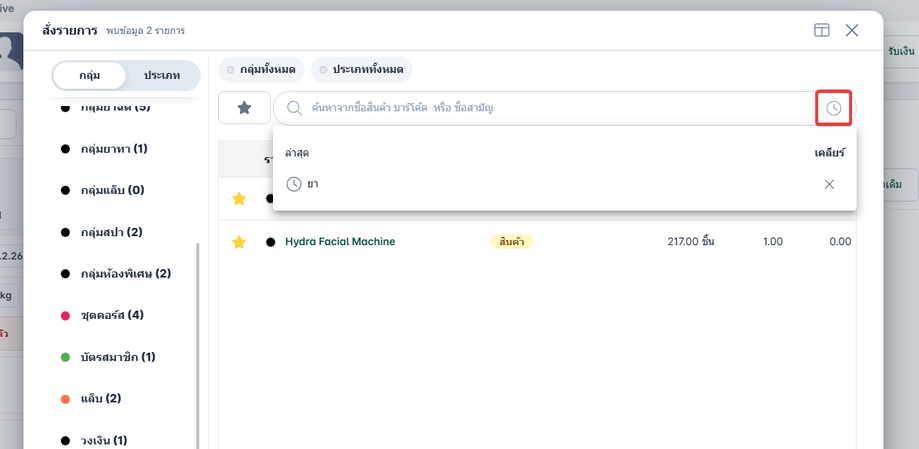Toggle the layout view icon in header
Screen dimensions: 919x449
tap(822, 30)
